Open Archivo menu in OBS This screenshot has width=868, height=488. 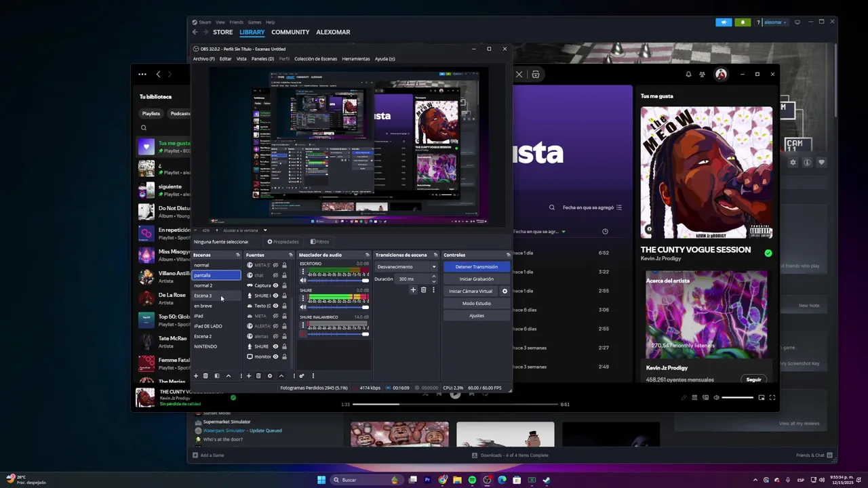pyautogui.click(x=203, y=58)
